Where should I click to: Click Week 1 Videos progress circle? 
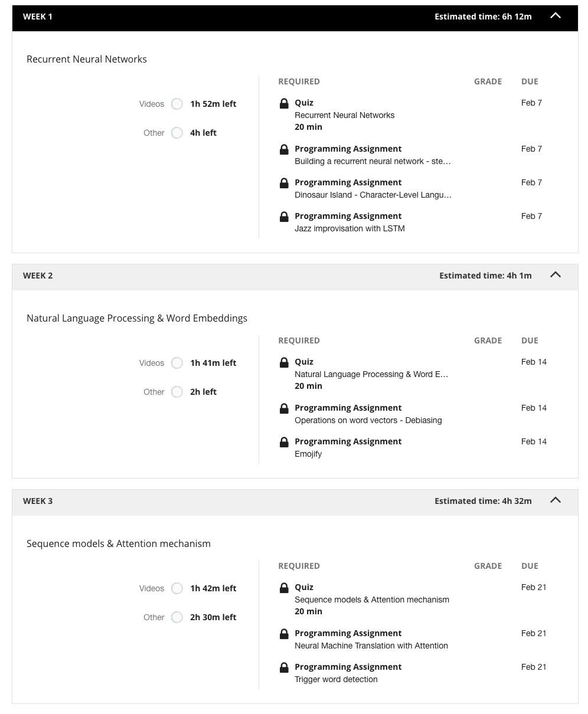click(x=177, y=104)
